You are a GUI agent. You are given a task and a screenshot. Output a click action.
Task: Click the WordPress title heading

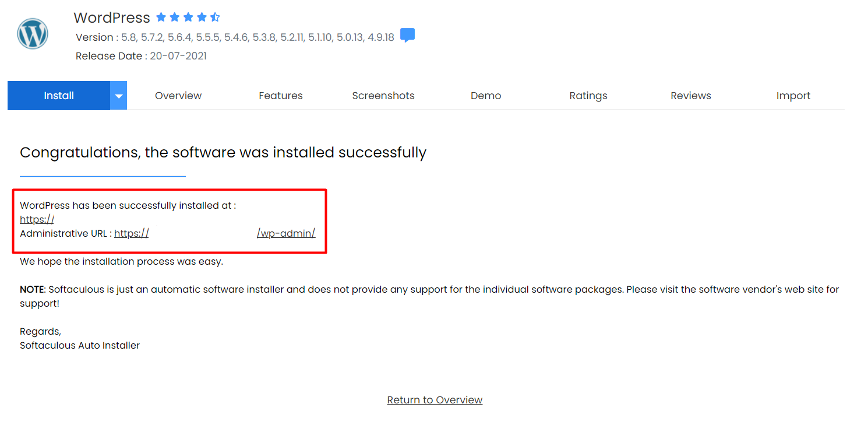point(112,17)
